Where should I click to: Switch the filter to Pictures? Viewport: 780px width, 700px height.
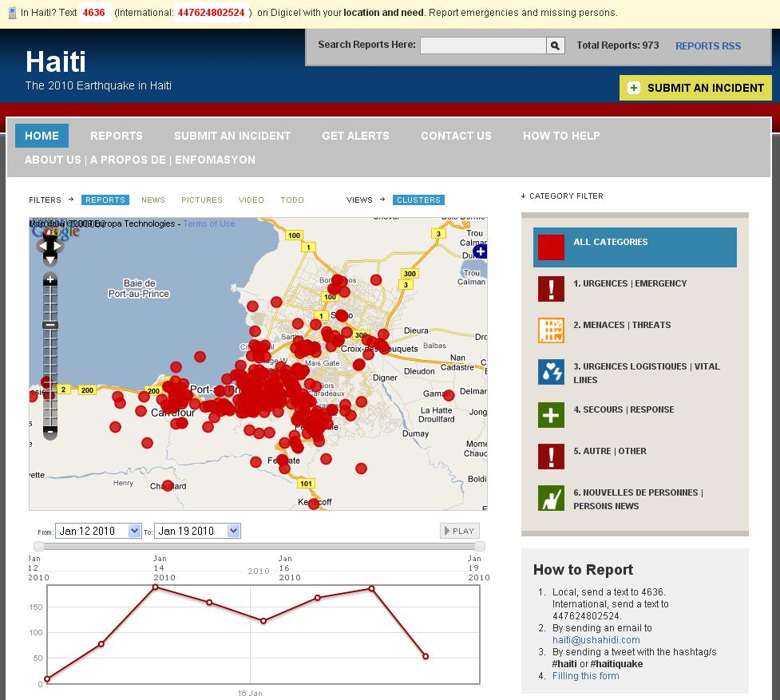point(202,200)
